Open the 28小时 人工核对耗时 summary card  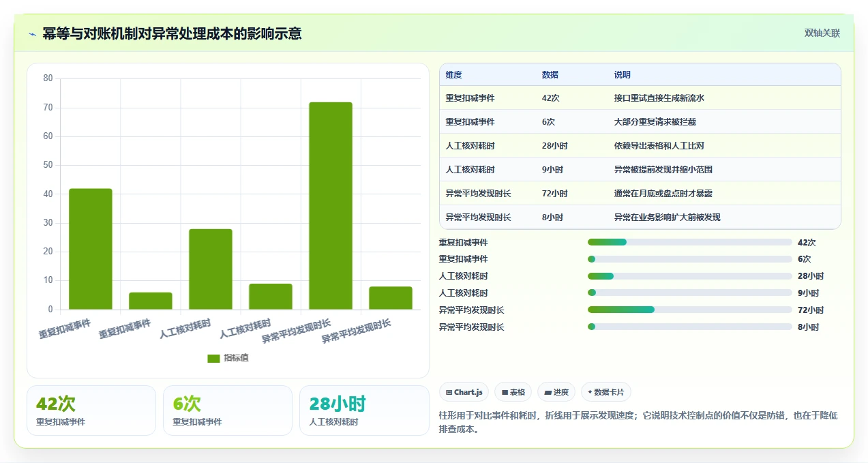pos(364,410)
